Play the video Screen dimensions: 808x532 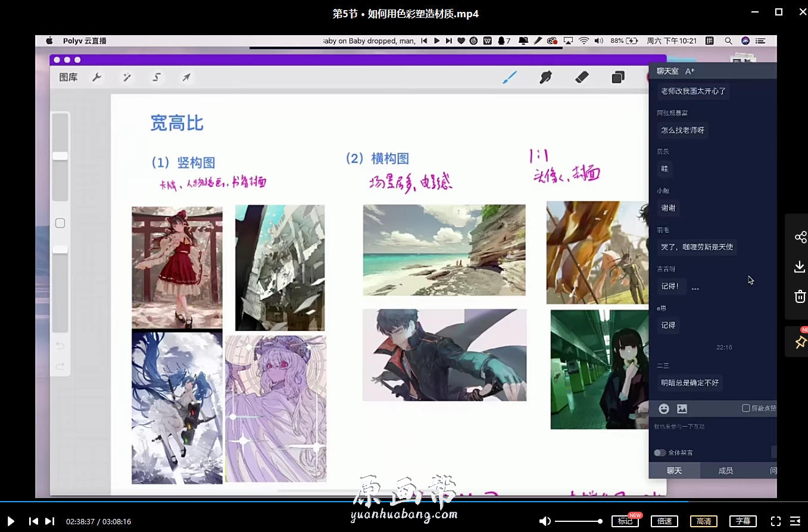click(11, 521)
